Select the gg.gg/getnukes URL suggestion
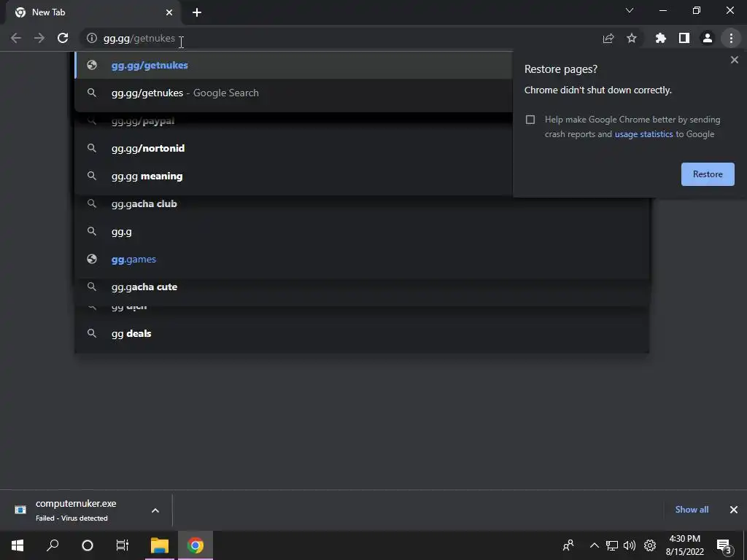The height and width of the screenshot is (560, 747). pyautogui.click(x=293, y=65)
